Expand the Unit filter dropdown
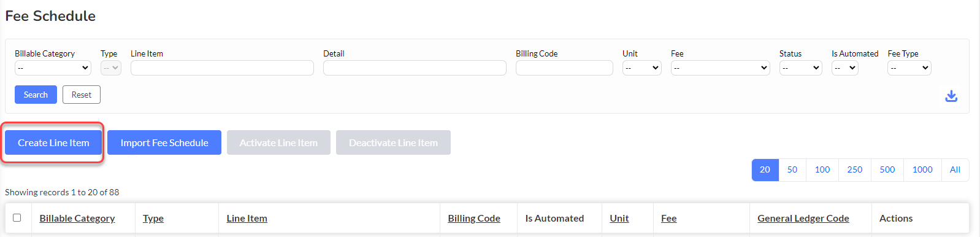 [641, 68]
